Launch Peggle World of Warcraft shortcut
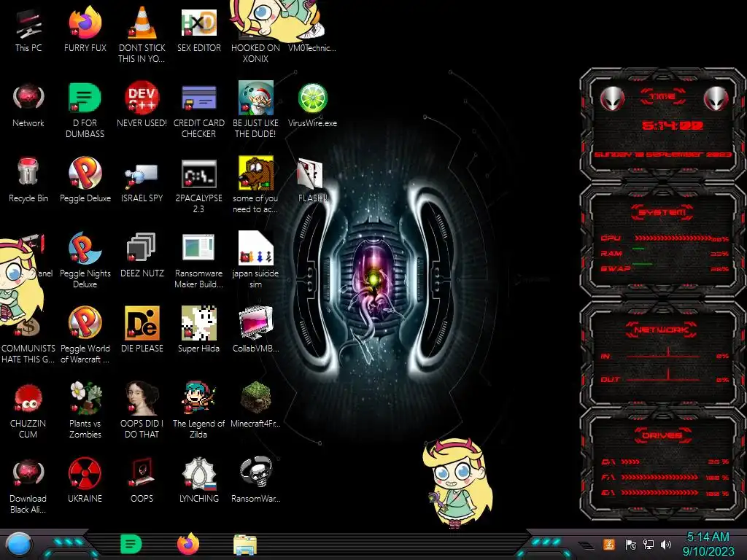 85,335
